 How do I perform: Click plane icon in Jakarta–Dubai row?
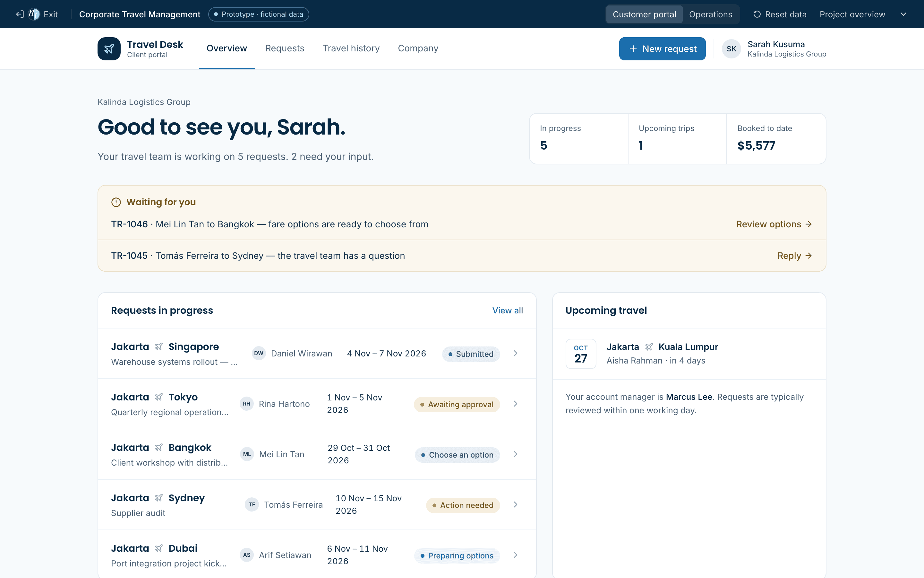[159, 548]
